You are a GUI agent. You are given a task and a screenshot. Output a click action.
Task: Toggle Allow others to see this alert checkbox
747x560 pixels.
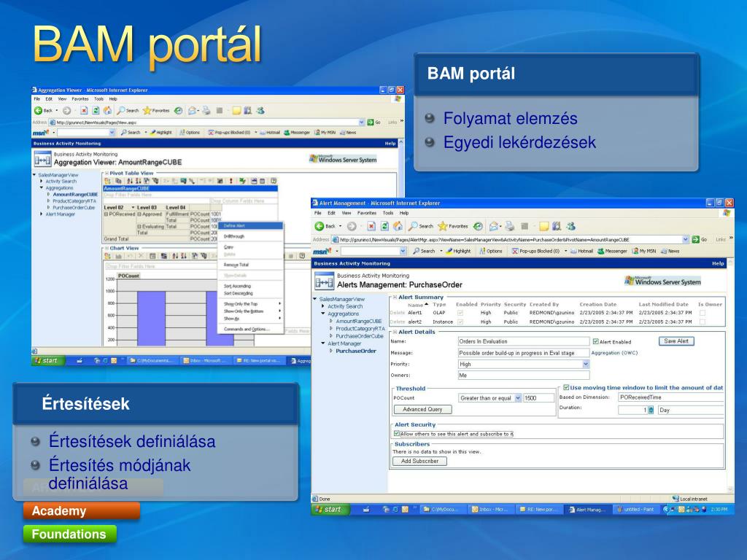[x=396, y=434]
